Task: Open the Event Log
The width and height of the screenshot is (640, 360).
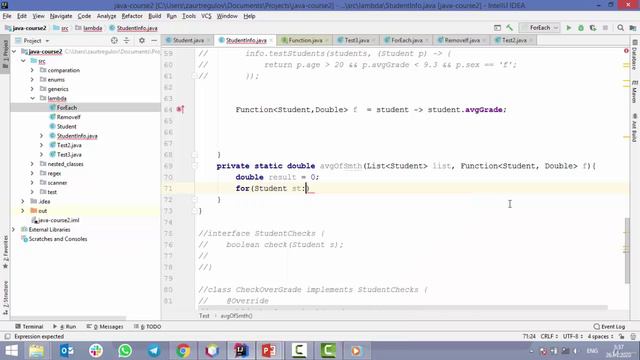Action: [609, 327]
